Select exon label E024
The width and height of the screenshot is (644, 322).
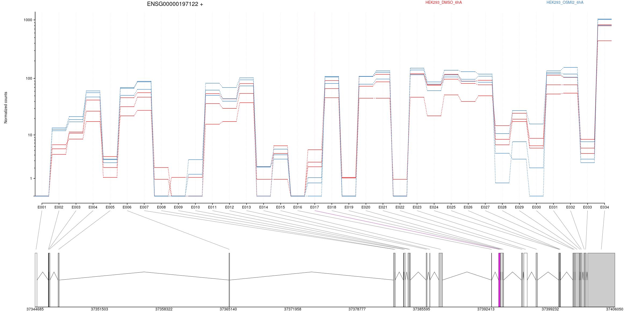(x=434, y=207)
